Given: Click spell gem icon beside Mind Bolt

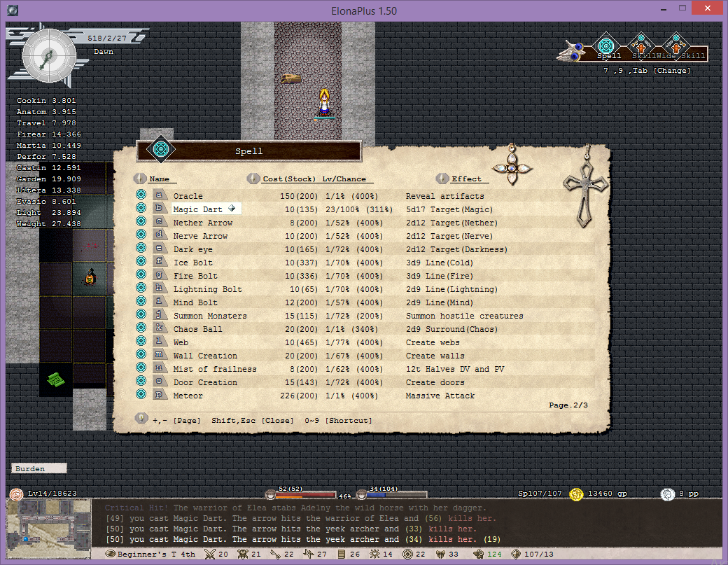Looking at the screenshot, I should (141, 301).
